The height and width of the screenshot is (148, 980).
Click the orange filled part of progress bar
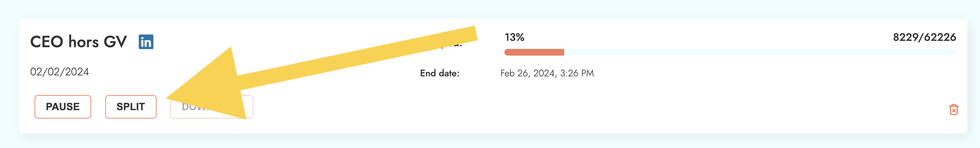click(x=534, y=53)
